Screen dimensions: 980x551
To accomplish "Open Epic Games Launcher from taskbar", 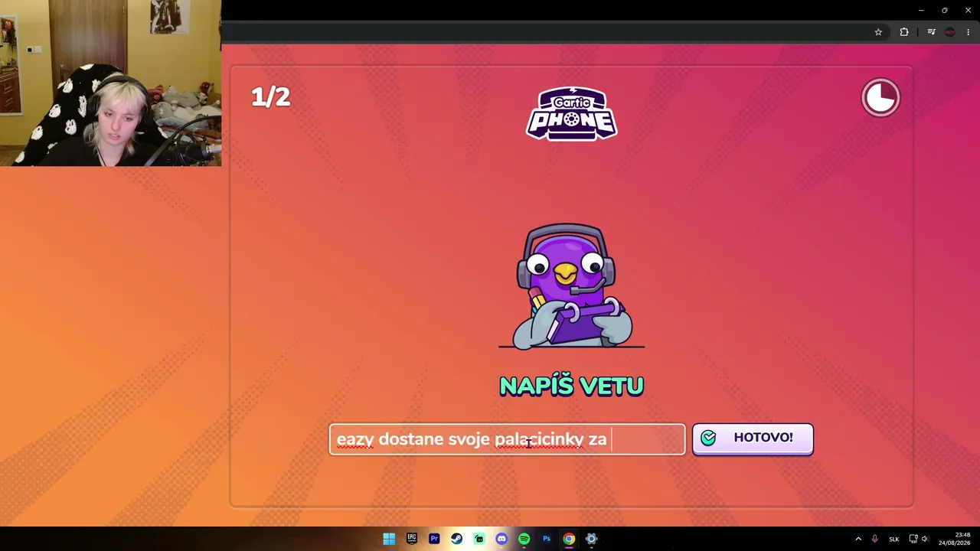I will [x=412, y=539].
